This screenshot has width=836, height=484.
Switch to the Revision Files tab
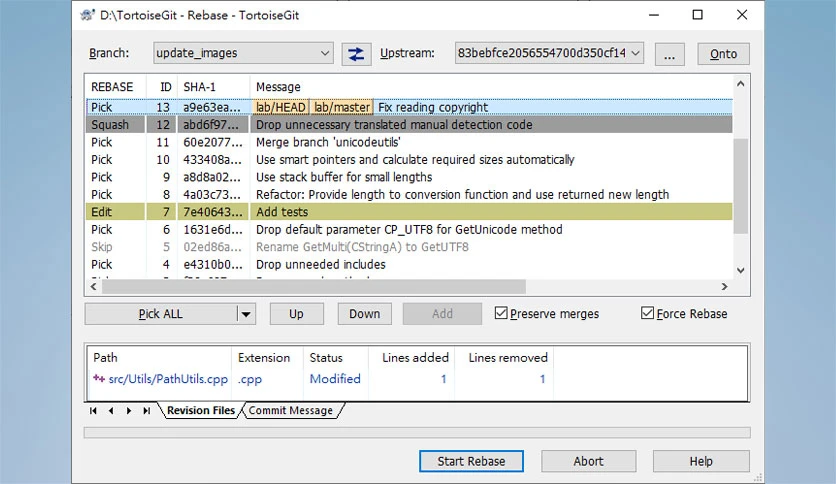[x=200, y=410]
